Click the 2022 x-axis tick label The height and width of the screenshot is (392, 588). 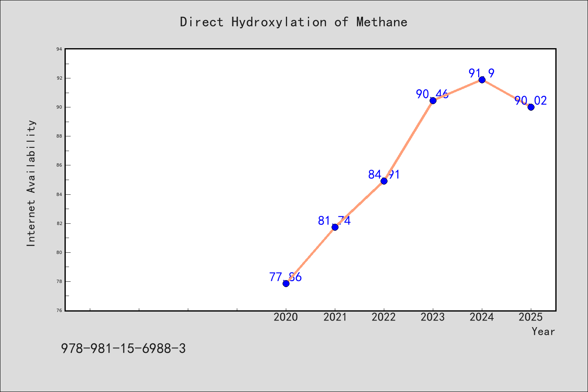[x=384, y=317]
